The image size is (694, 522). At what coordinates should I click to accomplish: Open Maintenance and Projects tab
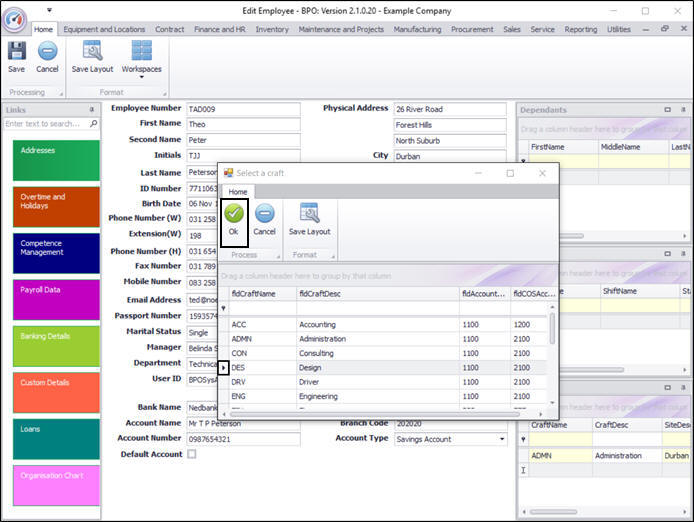(x=341, y=29)
